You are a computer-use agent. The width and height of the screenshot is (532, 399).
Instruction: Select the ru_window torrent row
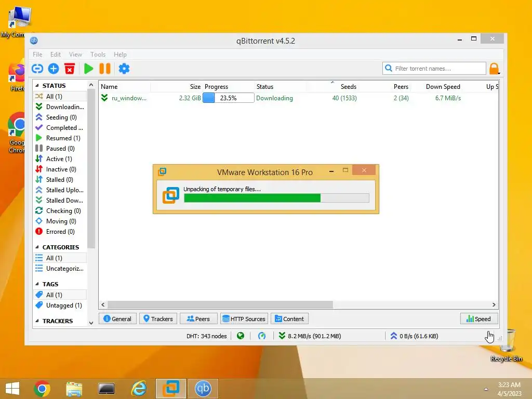(299, 98)
